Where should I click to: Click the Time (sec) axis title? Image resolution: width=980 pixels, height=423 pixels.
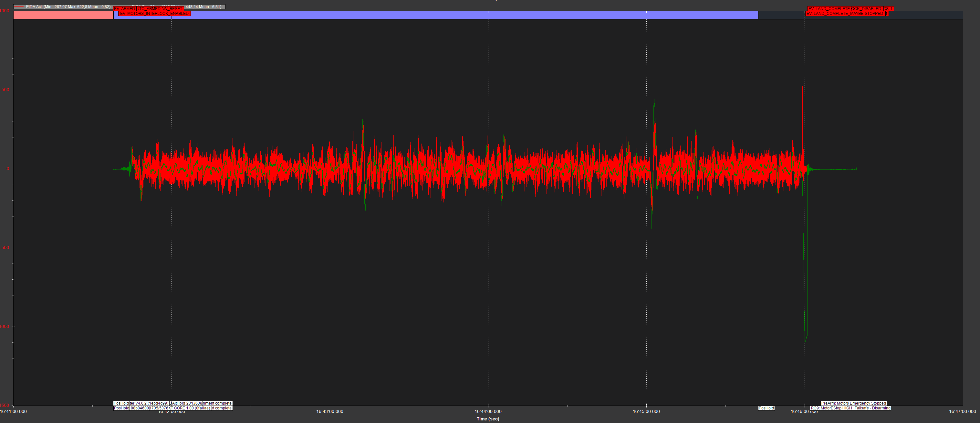pyautogui.click(x=488, y=419)
